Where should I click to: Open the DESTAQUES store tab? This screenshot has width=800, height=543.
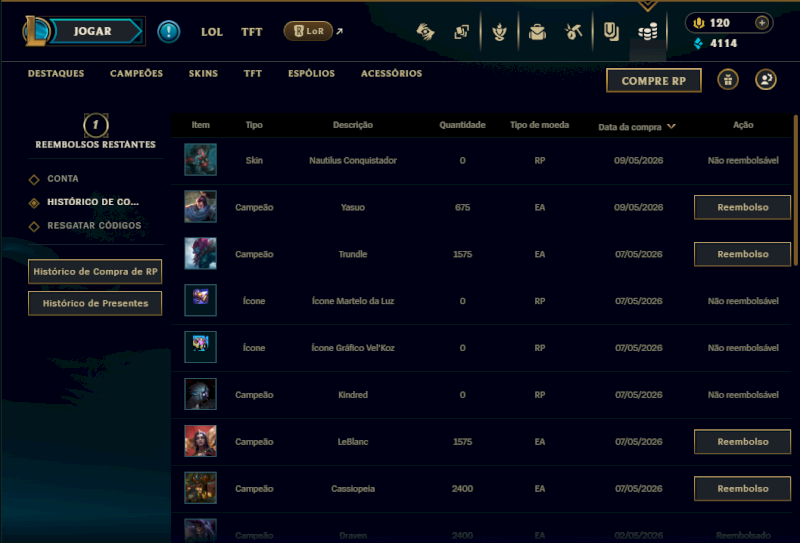pyautogui.click(x=56, y=73)
